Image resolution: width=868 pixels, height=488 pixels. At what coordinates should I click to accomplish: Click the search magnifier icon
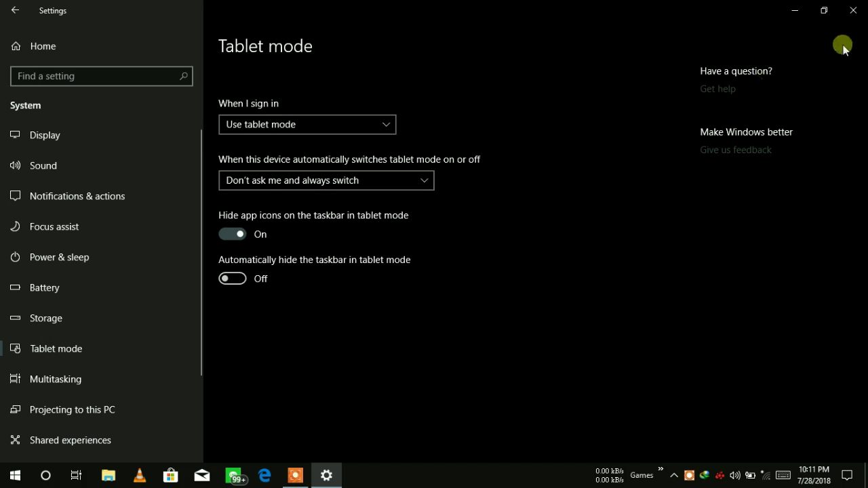point(183,76)
